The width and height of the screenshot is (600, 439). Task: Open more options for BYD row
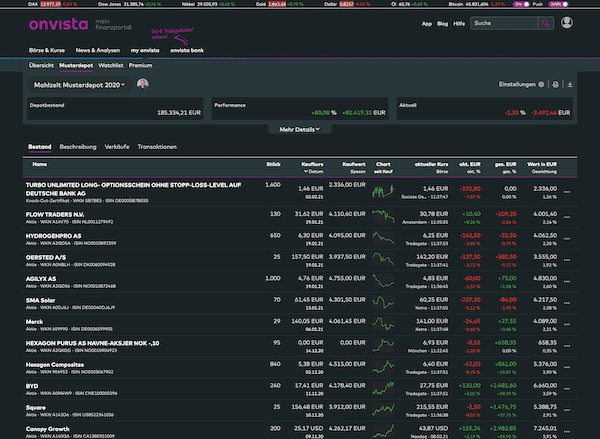567,388
